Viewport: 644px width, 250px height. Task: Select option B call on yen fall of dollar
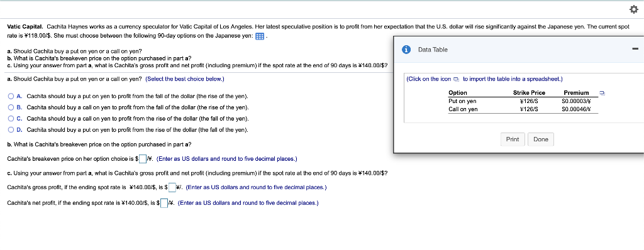click(x=11, y=107)
